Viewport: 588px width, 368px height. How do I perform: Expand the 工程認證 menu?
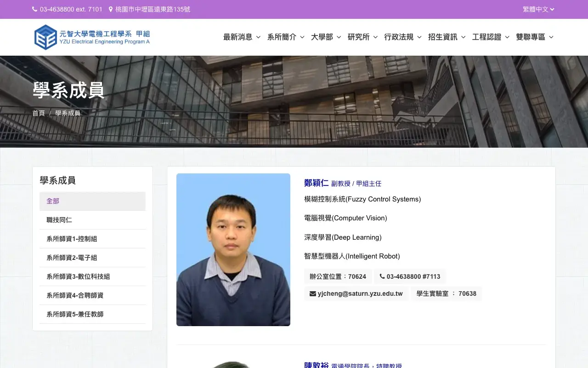click(x=491, y=37)
